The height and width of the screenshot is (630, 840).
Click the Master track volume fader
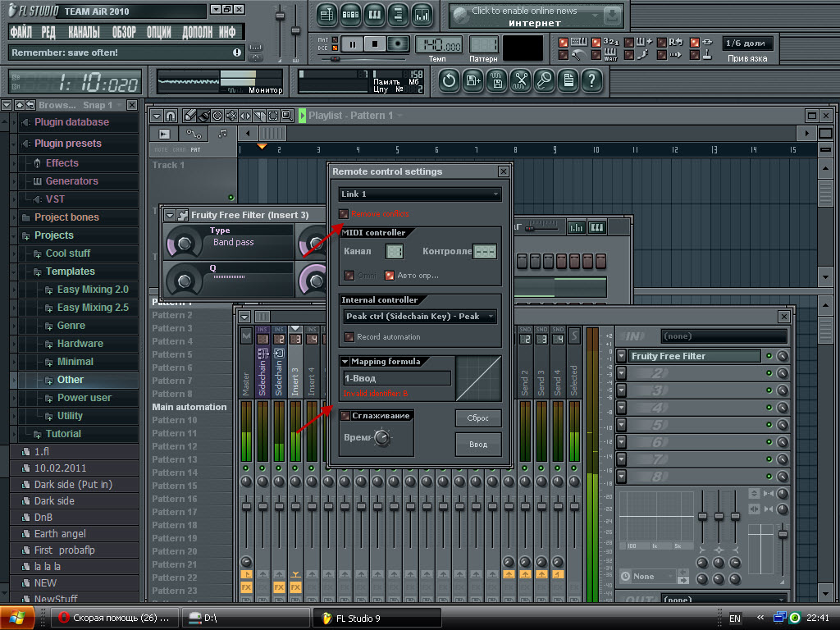tap(246, 505)
